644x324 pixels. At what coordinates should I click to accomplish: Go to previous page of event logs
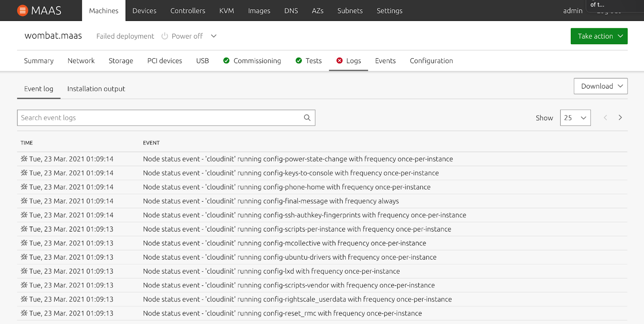point(605,118)
